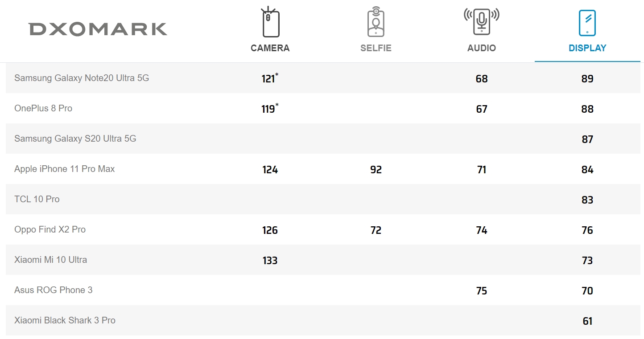644x339 pixels.
Task: Click the rear camera phone icon
Action: click(270, 22)
